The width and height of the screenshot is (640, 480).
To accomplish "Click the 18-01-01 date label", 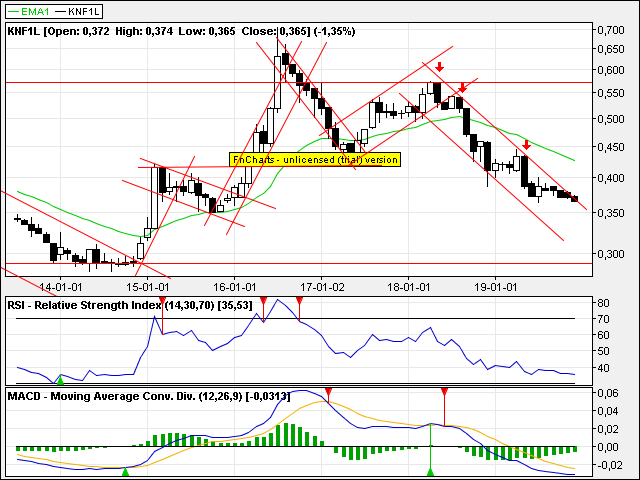I will (409, 287).
